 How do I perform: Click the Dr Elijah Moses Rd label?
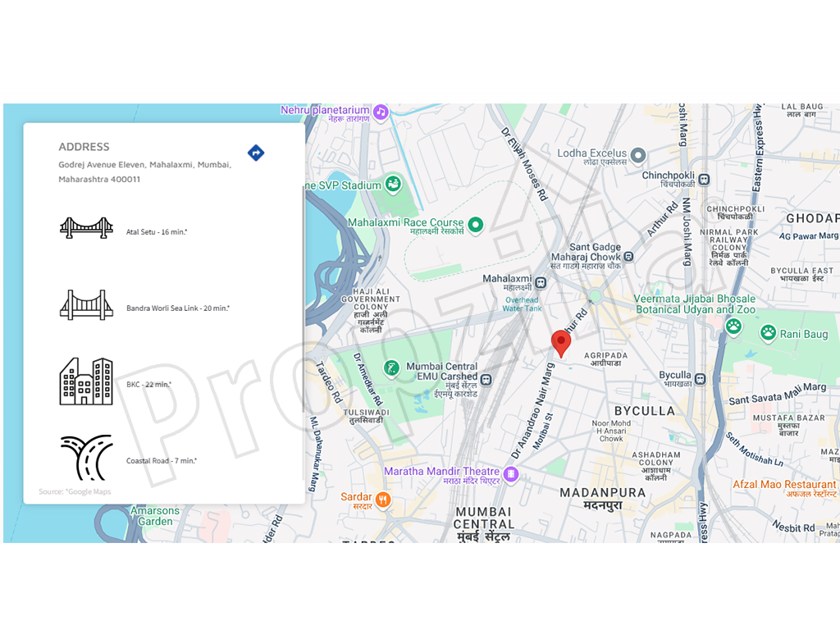click(524, 164)
